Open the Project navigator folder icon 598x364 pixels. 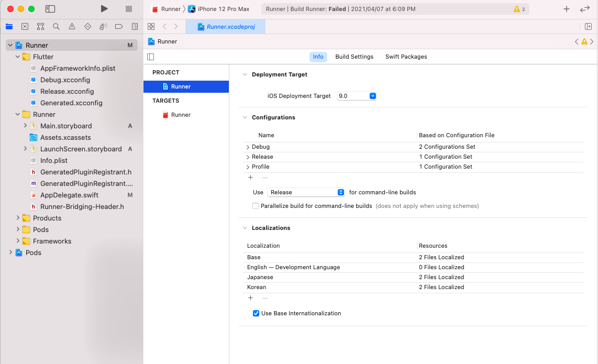pos(9,26)
